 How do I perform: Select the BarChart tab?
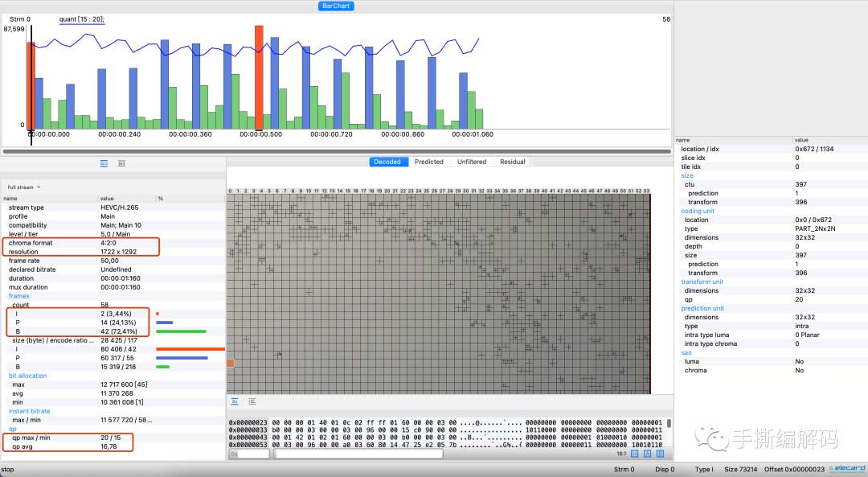tap(336, 6)
